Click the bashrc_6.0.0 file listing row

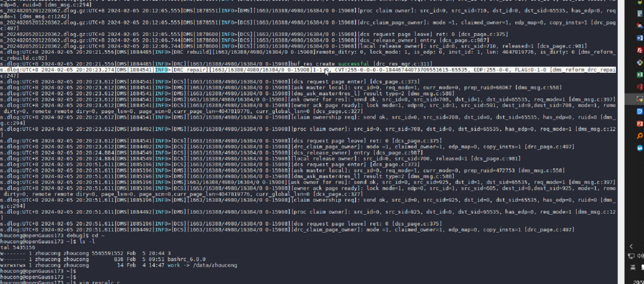pos(103,260)
